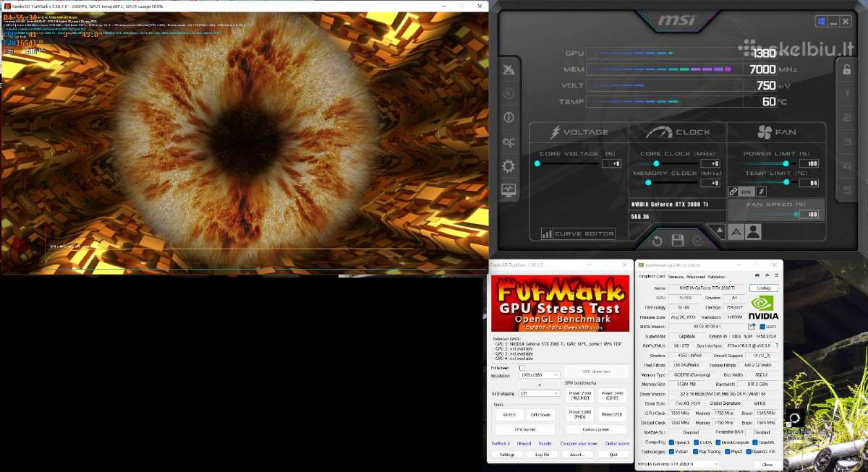Click the Core Voltage slider handle

537,163
